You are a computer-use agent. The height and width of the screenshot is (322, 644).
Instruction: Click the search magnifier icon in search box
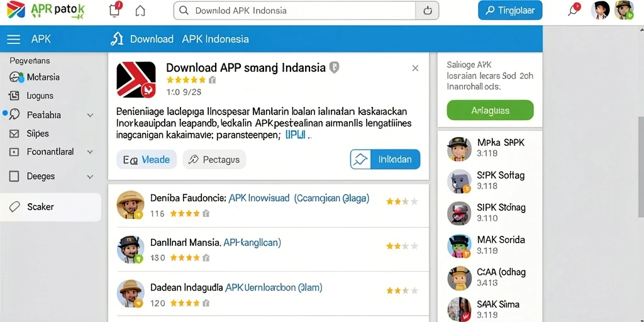(184, 11)
